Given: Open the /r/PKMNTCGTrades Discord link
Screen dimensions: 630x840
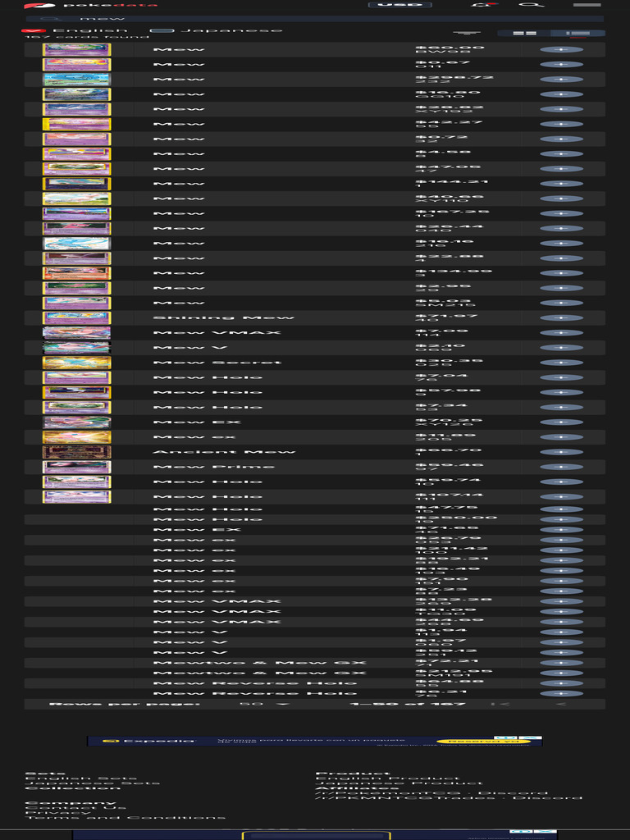Looking at the screenshot, I should [449, 797].
